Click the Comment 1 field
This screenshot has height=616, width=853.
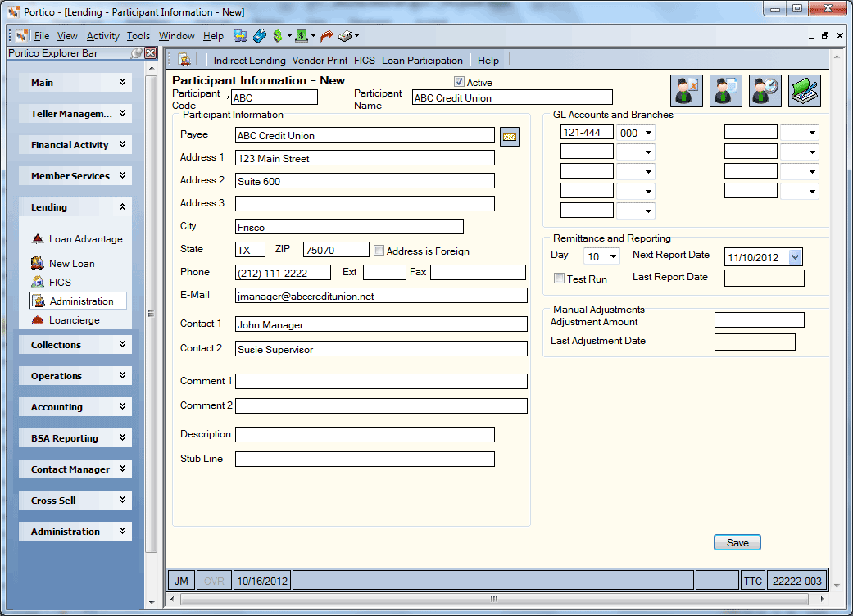tap(381, 381)
